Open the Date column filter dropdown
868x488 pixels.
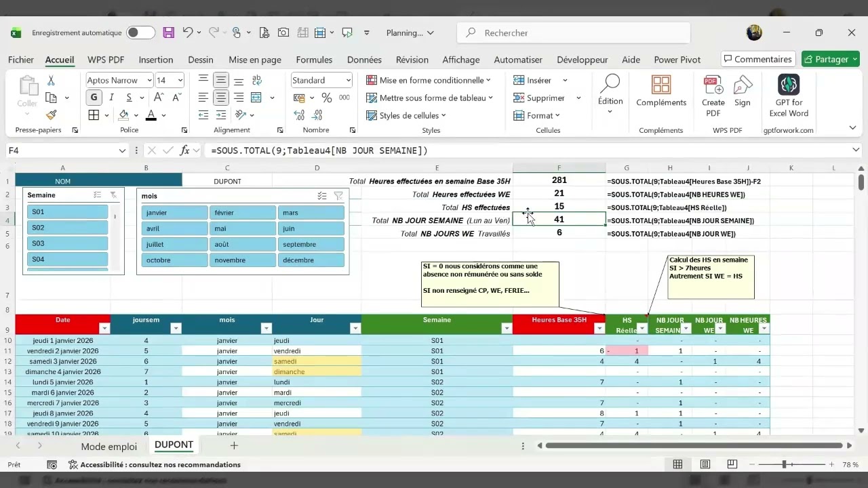[x=104, y=329]
